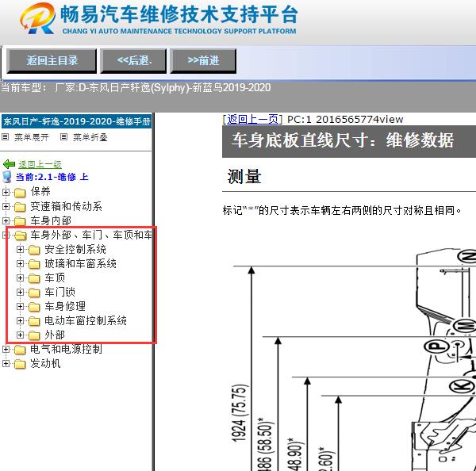Screen dimensions: 476x471
Task: Click the 车顶 folder icon
Action: point(34,278)
